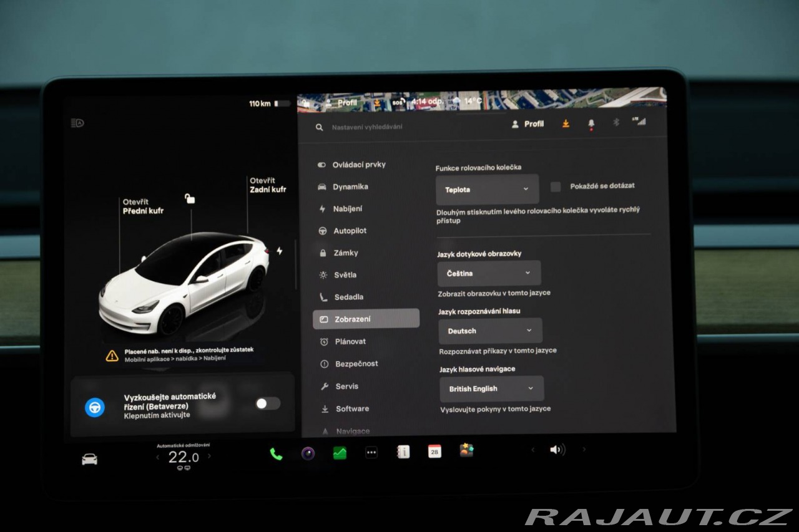The width and height of the screenshot is (799, 532).
Task: Open the Deutsch voice recognition dropdown
Action: [490, 331]
